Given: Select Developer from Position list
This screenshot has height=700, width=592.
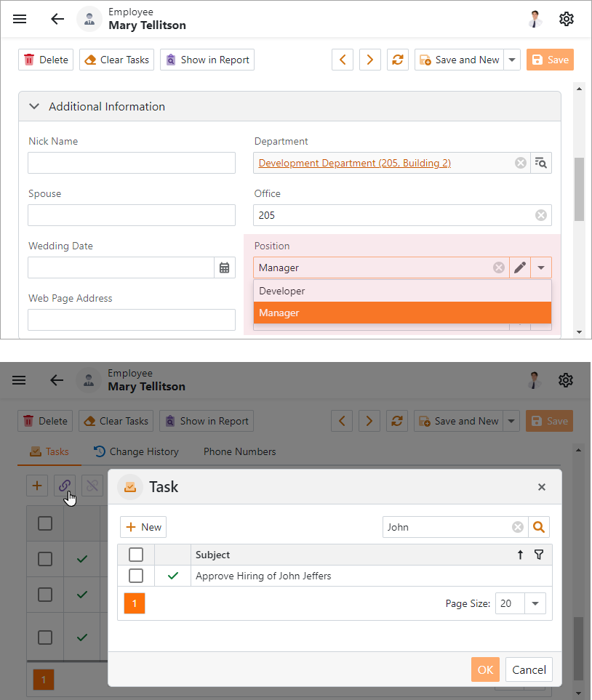Looking at the screenshot, I should [x=402, y=291].
